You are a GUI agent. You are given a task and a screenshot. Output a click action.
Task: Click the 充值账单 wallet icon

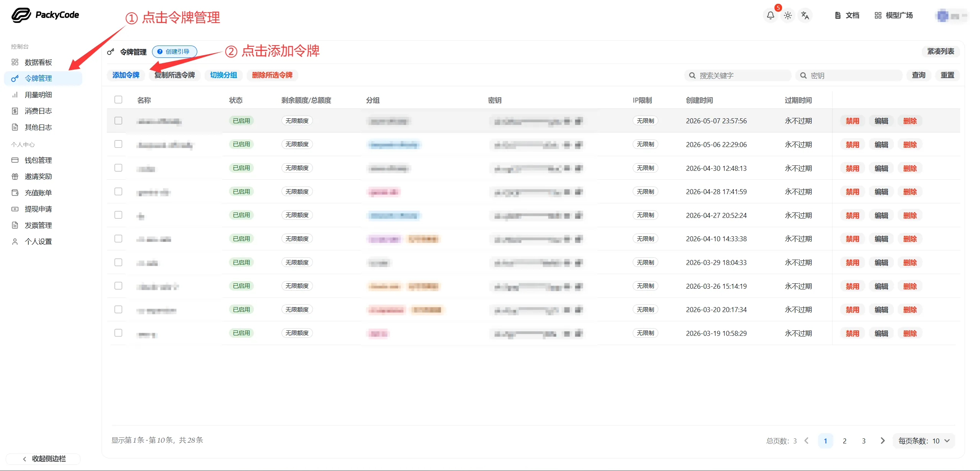[15, 193]
